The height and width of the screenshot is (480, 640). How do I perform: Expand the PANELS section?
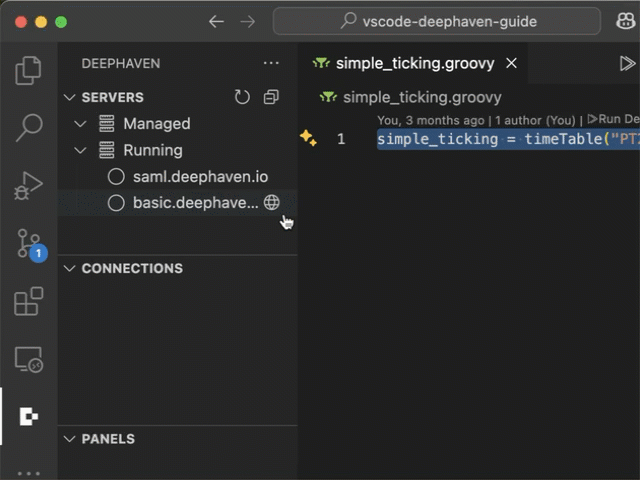(69, 439)
